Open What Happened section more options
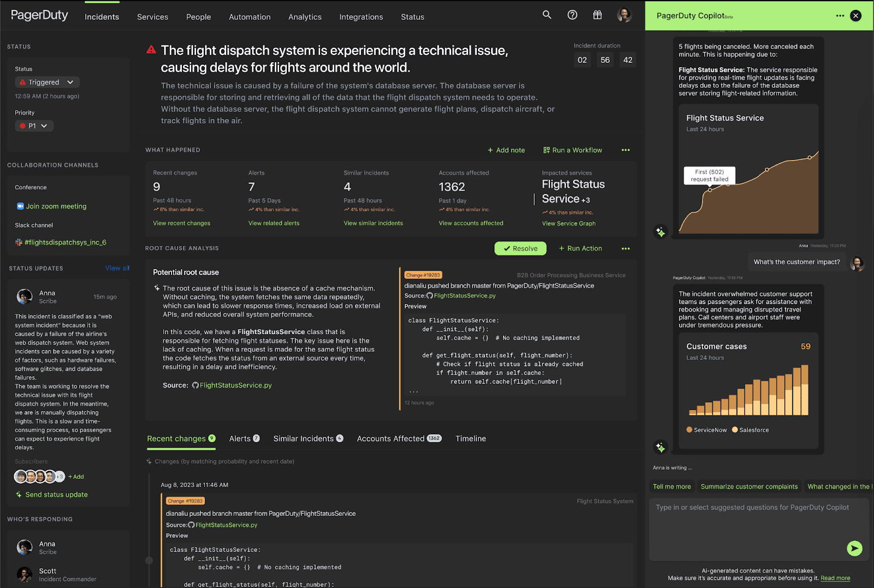 click(625, 150)
